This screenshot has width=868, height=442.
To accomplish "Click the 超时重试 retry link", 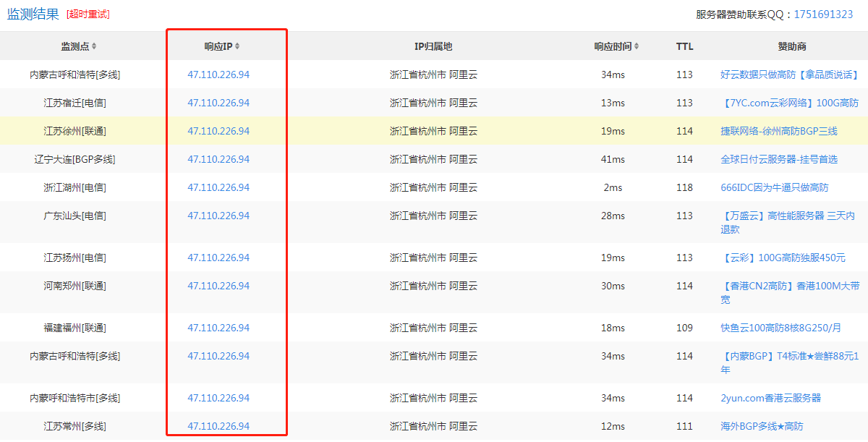I will tap(88, 14).
